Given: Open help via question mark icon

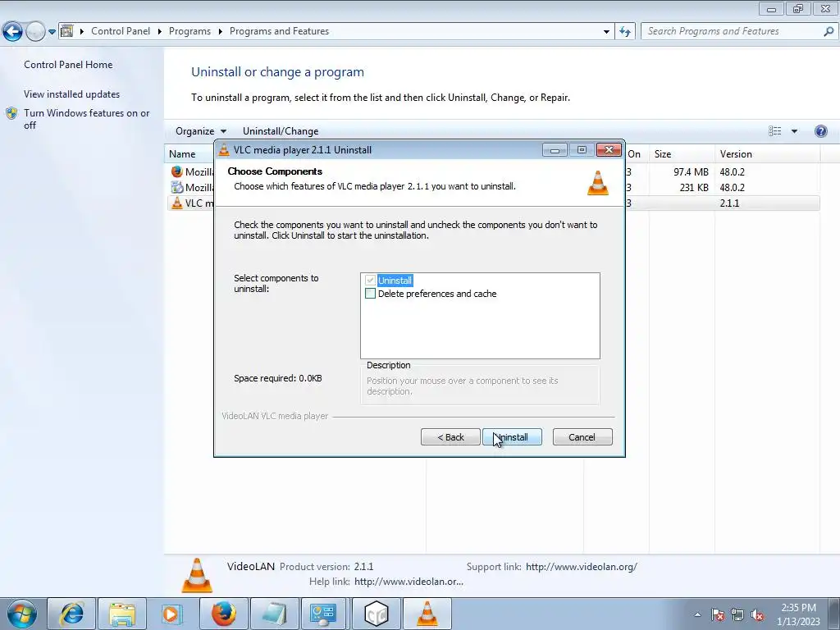Looking at the screenshot, I should [x=820, y=131].
